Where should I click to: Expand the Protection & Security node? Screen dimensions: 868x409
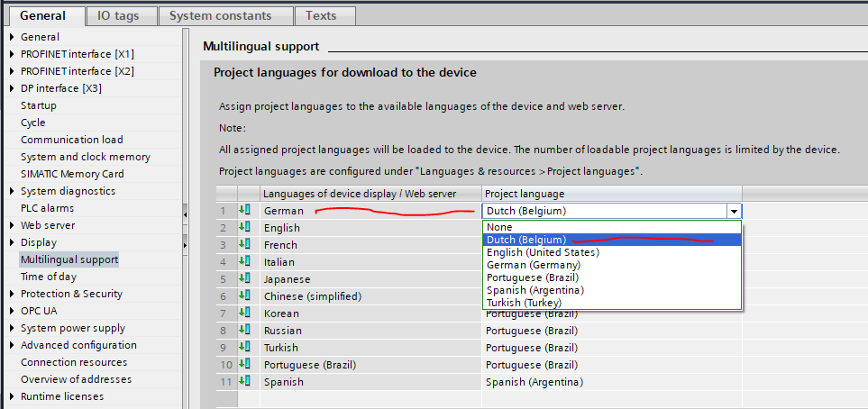(12, 294)
